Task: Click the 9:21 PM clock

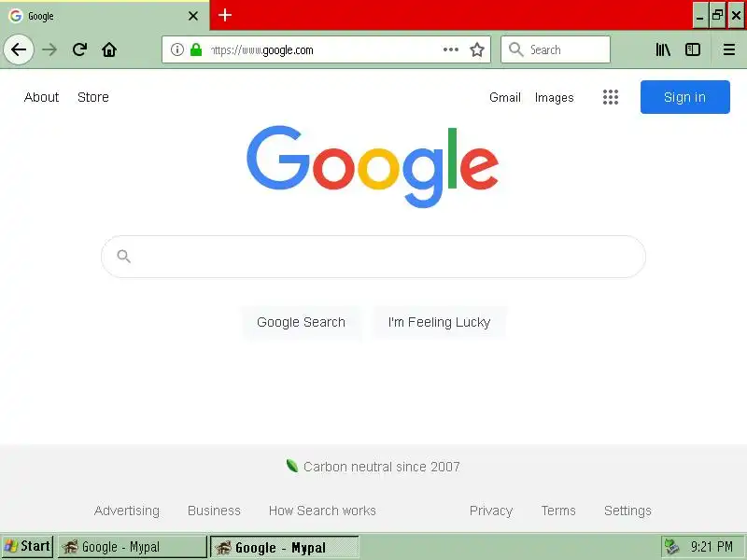Action: click(x=712, y=547)
